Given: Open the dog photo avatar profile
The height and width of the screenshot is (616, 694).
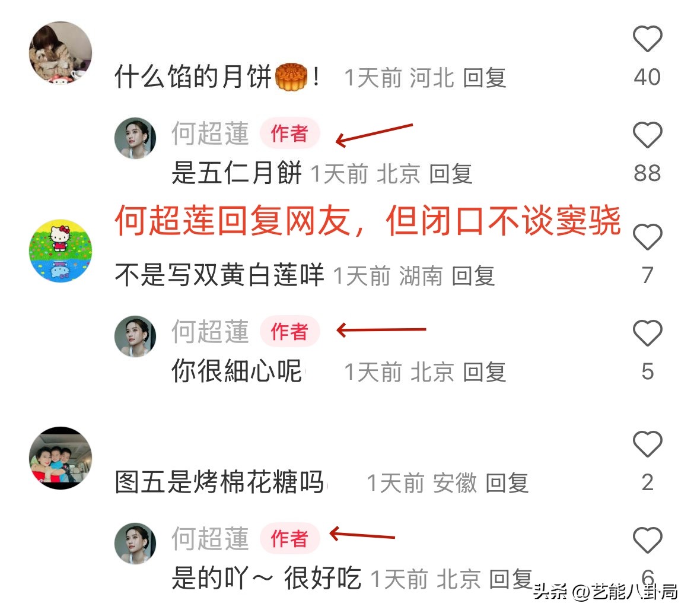Looking at the screenshot, I should [x=61, y=53].
